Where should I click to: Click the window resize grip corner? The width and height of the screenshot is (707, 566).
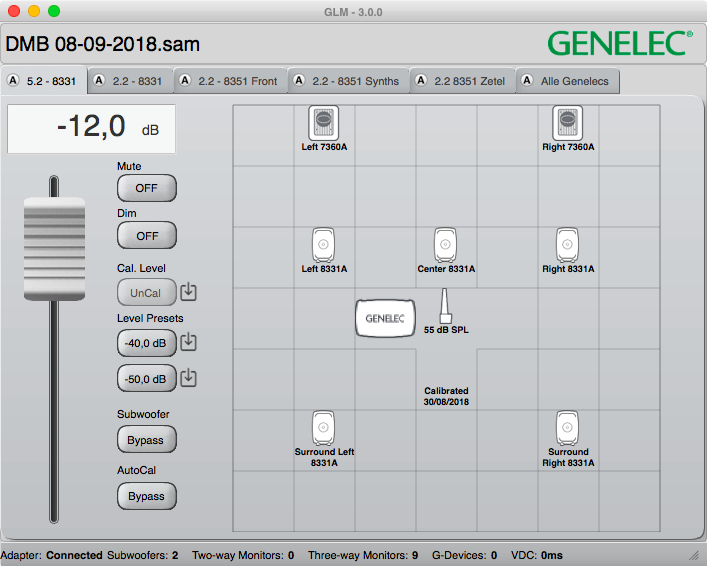click(693, 556)
